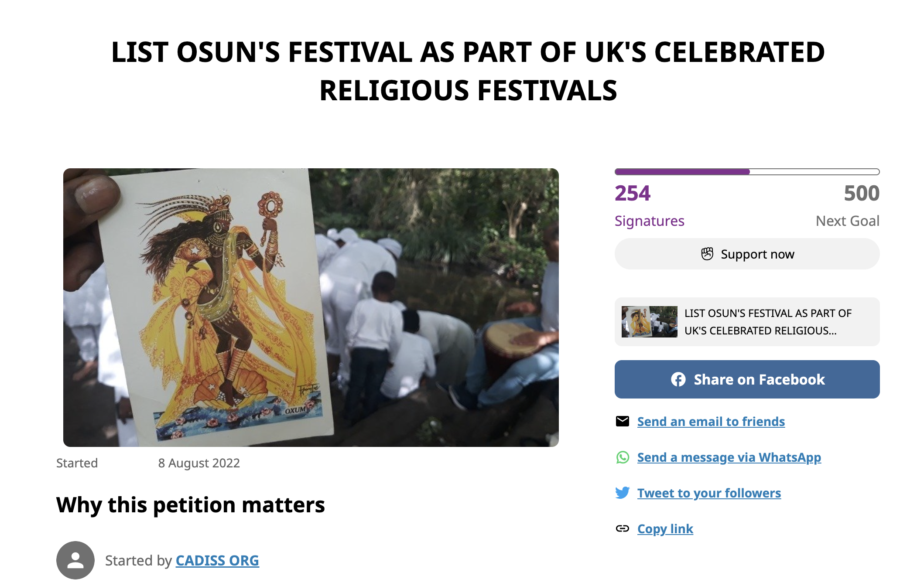Open the small petition thumbnail image
The width and height of the screenshot is (924, 586).
649,322
